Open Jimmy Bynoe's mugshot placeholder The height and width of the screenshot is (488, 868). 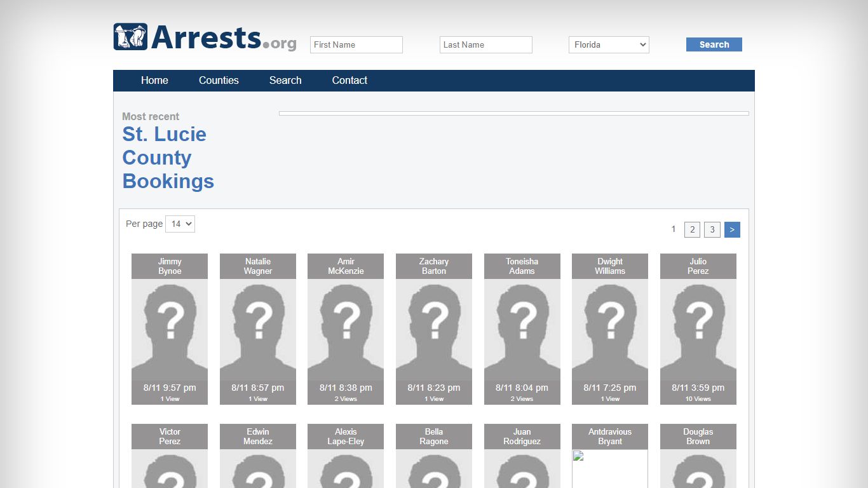(170, 329)
